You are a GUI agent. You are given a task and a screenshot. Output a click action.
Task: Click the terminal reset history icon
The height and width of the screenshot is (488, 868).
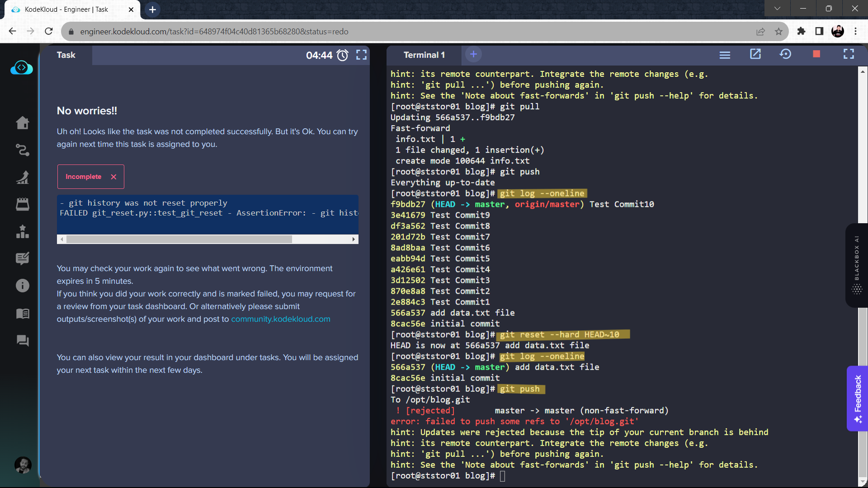pos(785,54)
